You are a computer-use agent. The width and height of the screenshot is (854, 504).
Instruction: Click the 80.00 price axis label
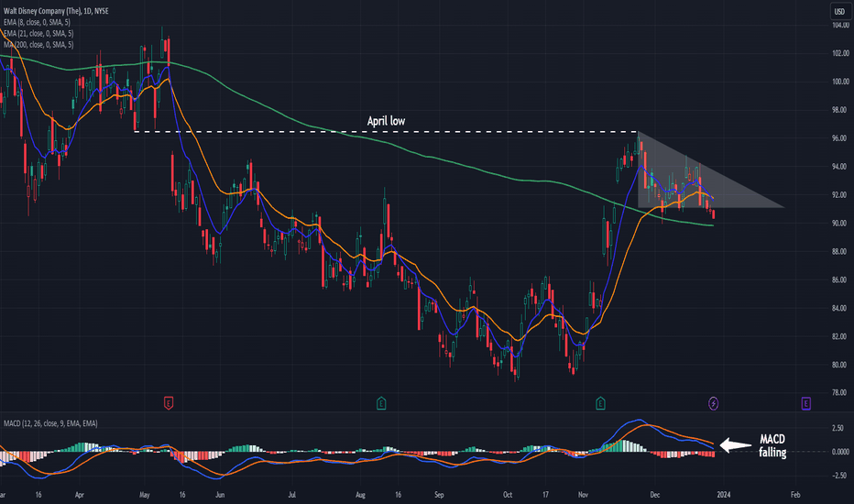click(x=840, y=365)
